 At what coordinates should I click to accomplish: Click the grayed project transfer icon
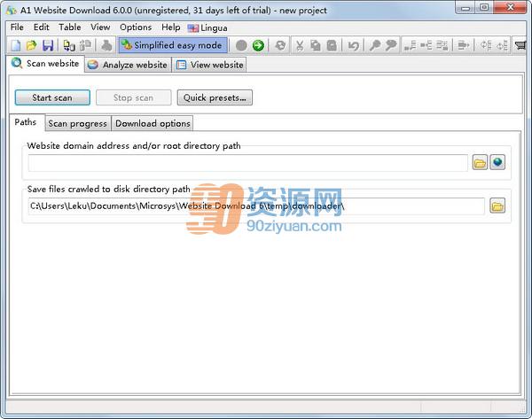pyautogui.click(x=85, y=45)
